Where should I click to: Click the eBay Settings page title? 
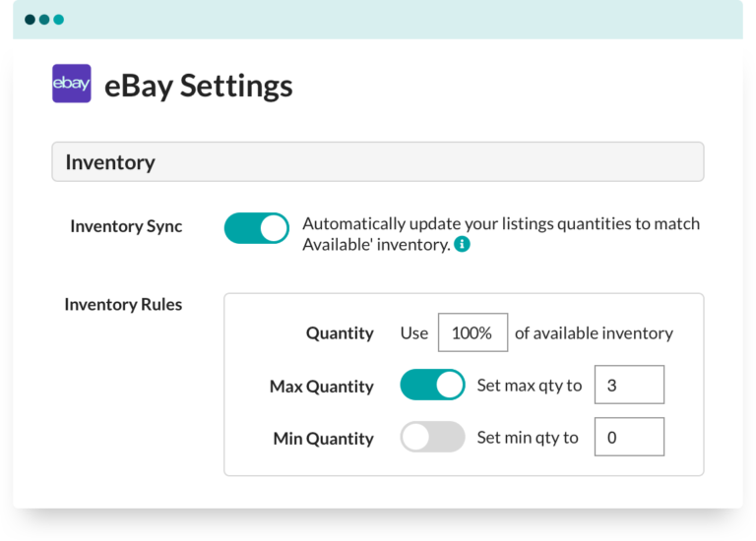coord(198,86)
